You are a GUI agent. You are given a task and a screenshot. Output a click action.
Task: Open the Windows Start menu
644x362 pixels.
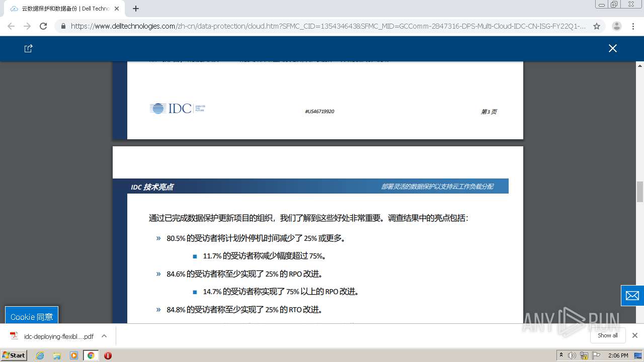(x=14, y=355)
